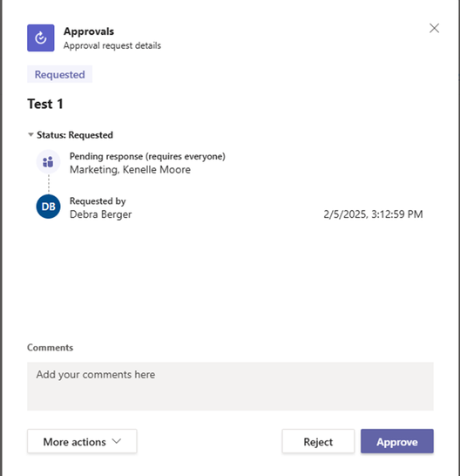Click the Approval request details subtitle
The width and height of the screenshot is (460, 476).
click(x=112, y=45)
